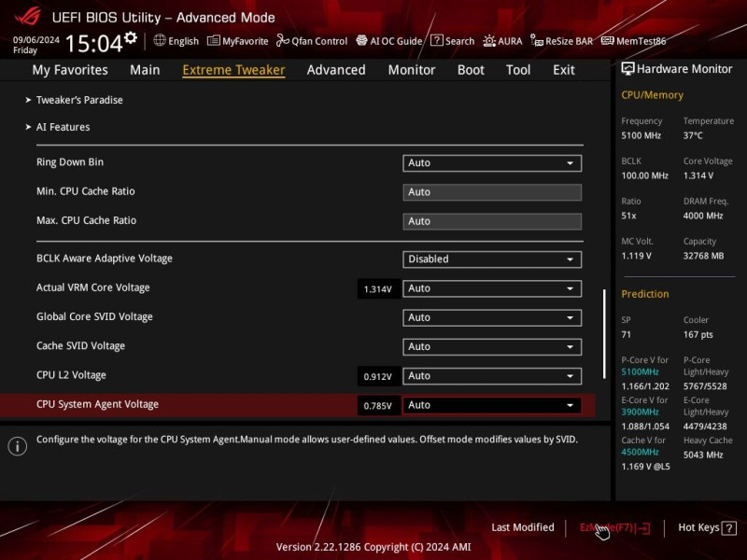The image size is (747, 560).
Task: Select the Extreme Tweaker tab
Action: tap(234, 70)
